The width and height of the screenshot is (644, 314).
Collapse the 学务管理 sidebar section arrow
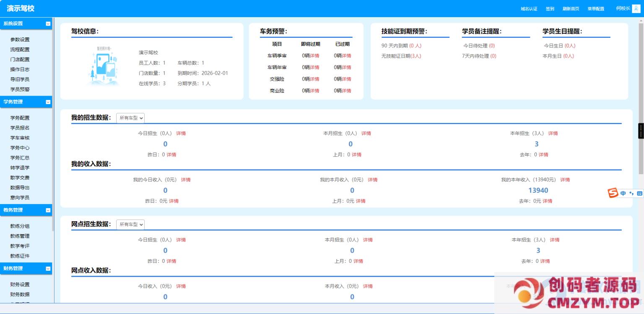tap(48, 102)
